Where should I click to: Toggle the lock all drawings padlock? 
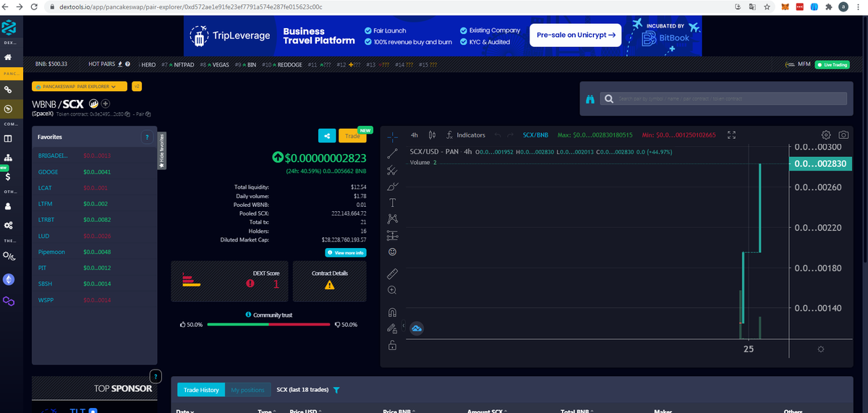click(x=392, y=346)
